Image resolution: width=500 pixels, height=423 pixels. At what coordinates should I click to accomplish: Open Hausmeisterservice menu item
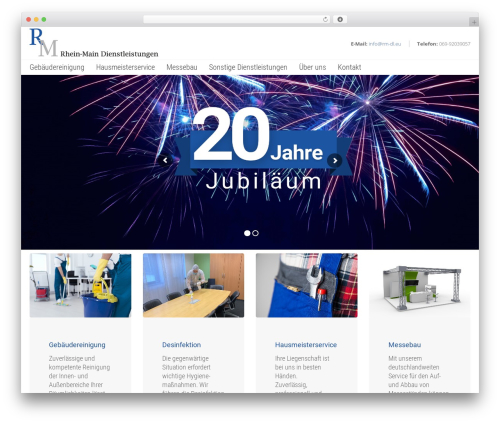(x=125, y=67)
